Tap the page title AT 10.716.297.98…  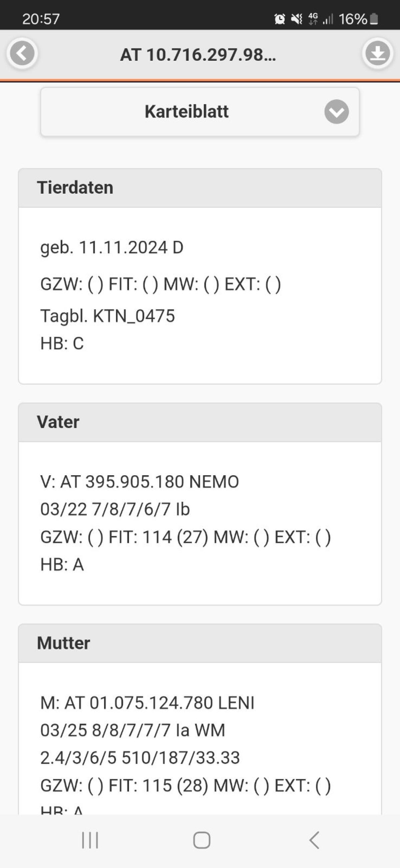(198, 55)
